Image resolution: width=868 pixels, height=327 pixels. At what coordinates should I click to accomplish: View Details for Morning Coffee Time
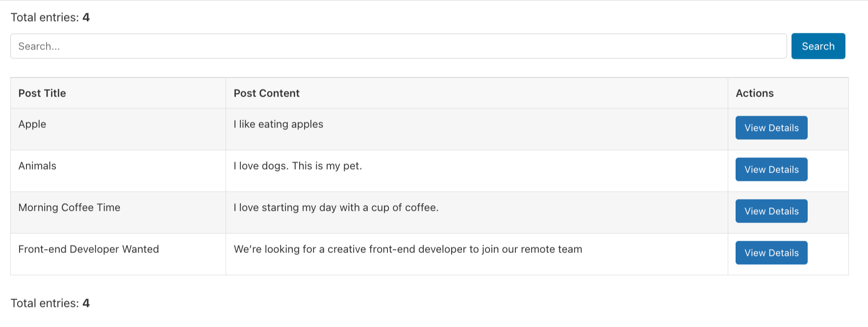[771, 211]
